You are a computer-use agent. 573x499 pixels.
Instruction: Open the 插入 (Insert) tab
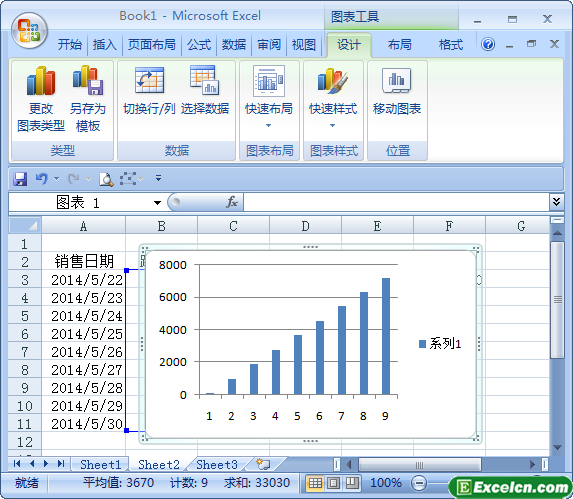click(x=105, y=45)
